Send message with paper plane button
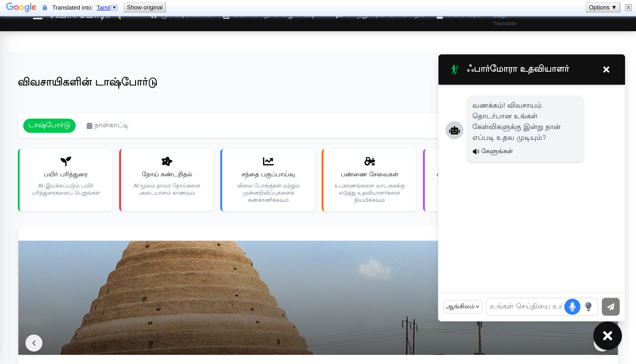 (x=611, y=306)
